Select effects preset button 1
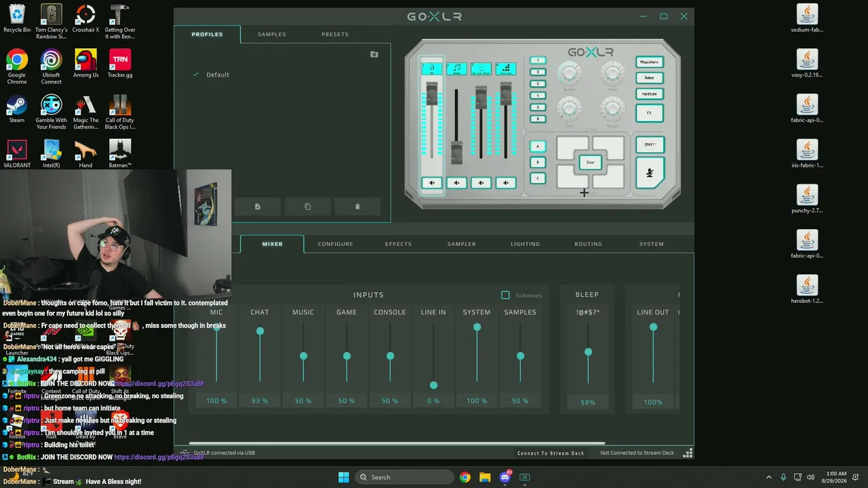 pos(538,60)
